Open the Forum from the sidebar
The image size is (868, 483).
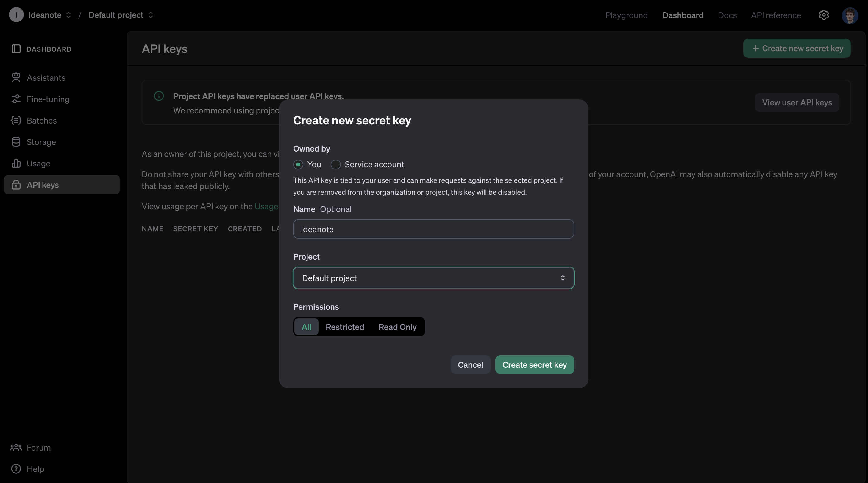38,447
